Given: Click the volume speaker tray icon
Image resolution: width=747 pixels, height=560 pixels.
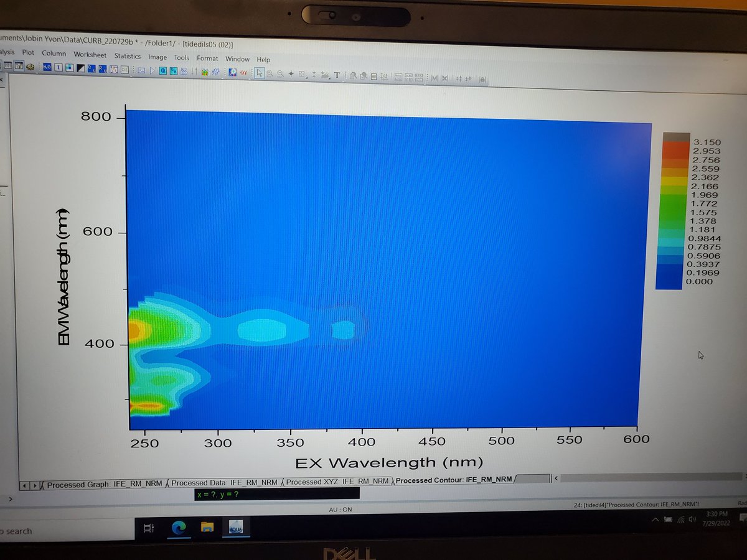Looking at the screenshot, I should [x=692, y=518].
